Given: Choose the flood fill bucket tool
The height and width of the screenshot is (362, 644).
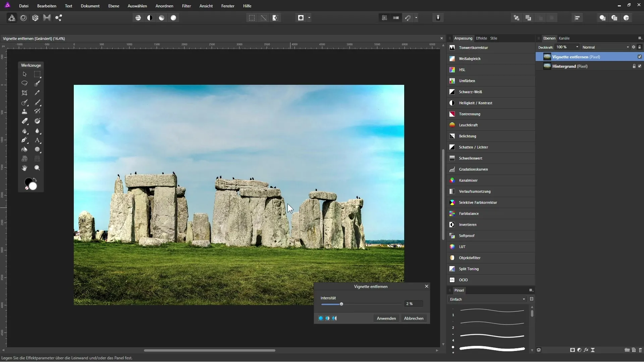Looking at the screenshot, I should (x=24, y=149).
